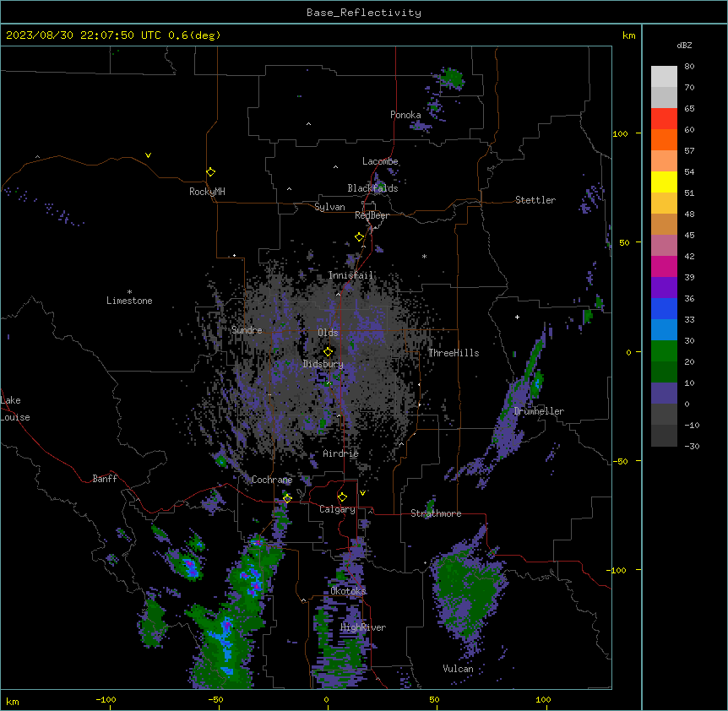Screen dimensions: 728x711
Task: Select the Airdrie label
Action: click(x=340, y=453)
